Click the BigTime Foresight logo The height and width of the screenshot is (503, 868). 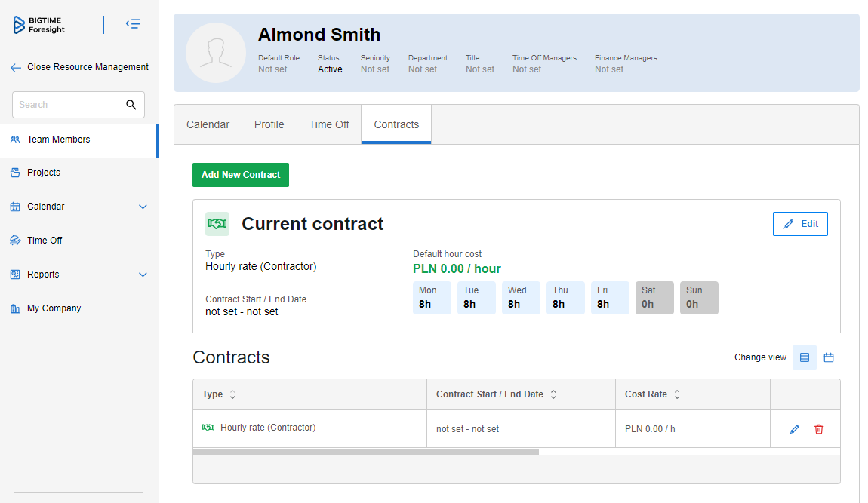[40, 25]
